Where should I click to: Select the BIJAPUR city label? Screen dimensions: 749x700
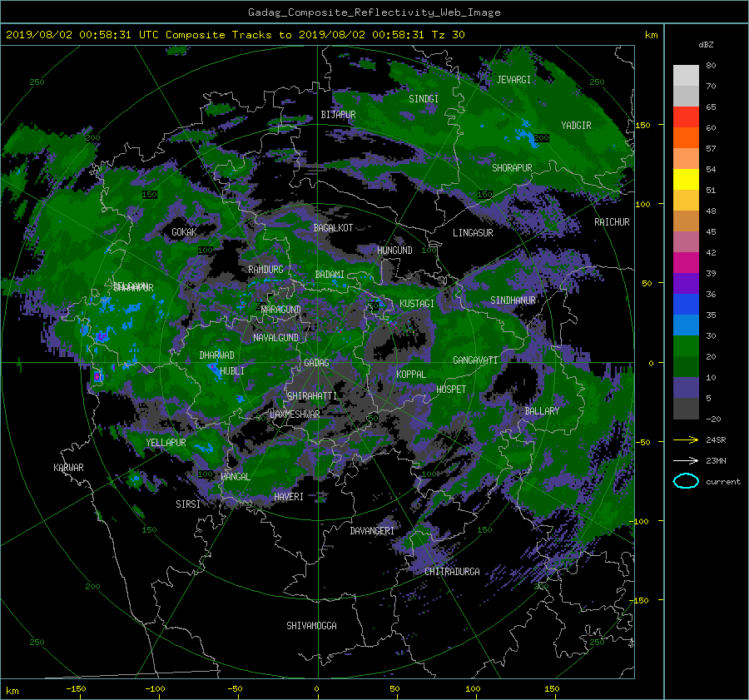pyautogui.click(x=338, y=115)
